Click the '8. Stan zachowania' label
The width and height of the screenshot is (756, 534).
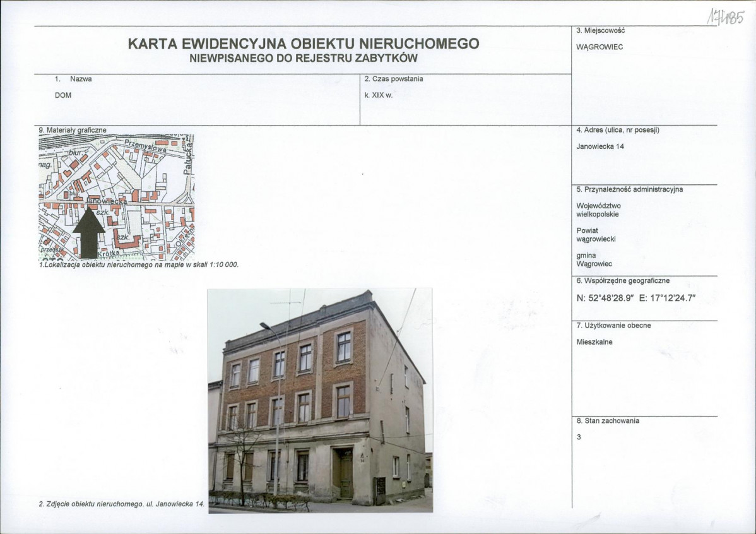(608, 420)
